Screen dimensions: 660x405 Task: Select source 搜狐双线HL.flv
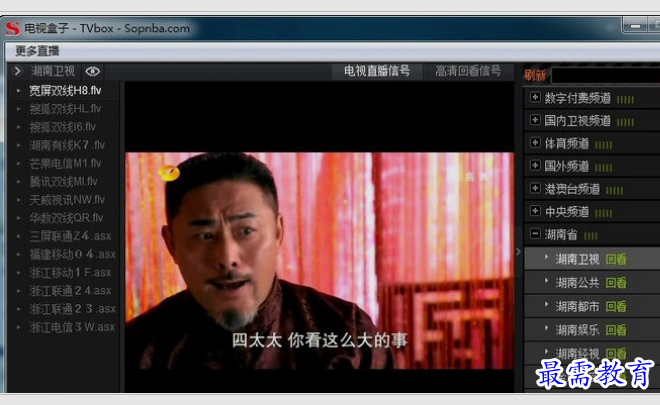[x=65, y=109]
